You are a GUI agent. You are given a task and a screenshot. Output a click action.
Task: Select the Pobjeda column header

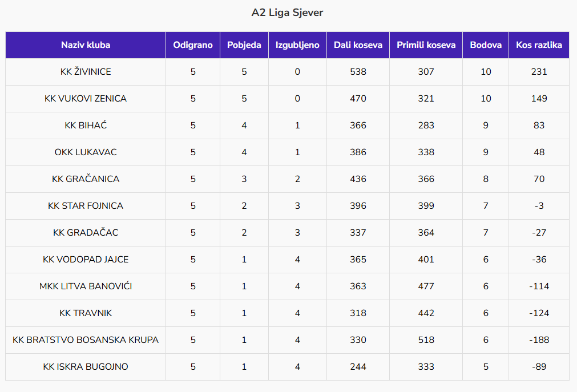pyautogui.click(x=244, y=45)
